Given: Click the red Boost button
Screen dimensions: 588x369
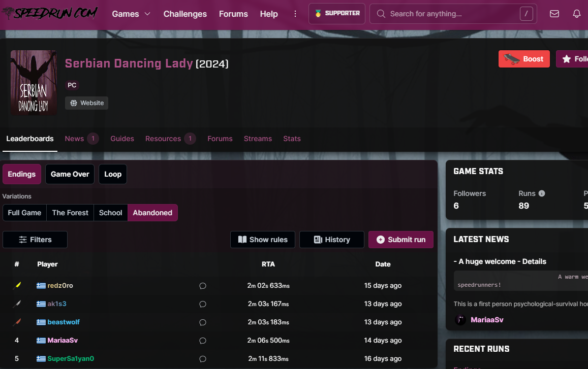Looking at the screenshot, I should [x=524, y=59].
